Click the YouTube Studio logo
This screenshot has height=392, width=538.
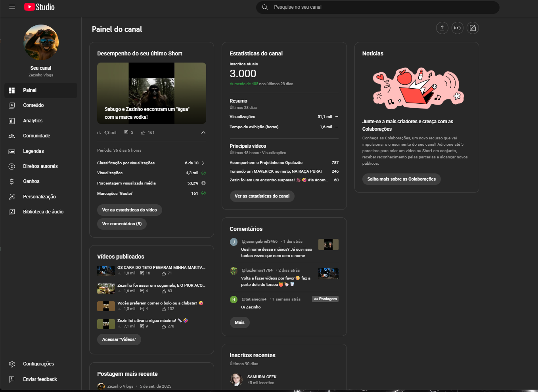(39, 7)
